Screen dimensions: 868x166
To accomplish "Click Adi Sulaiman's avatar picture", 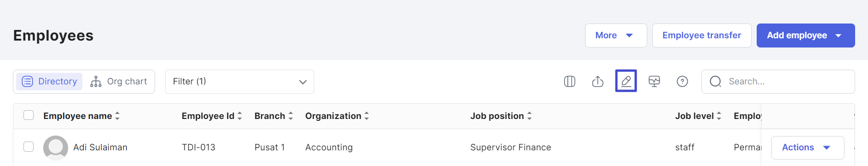I will (x=56, y=148).
